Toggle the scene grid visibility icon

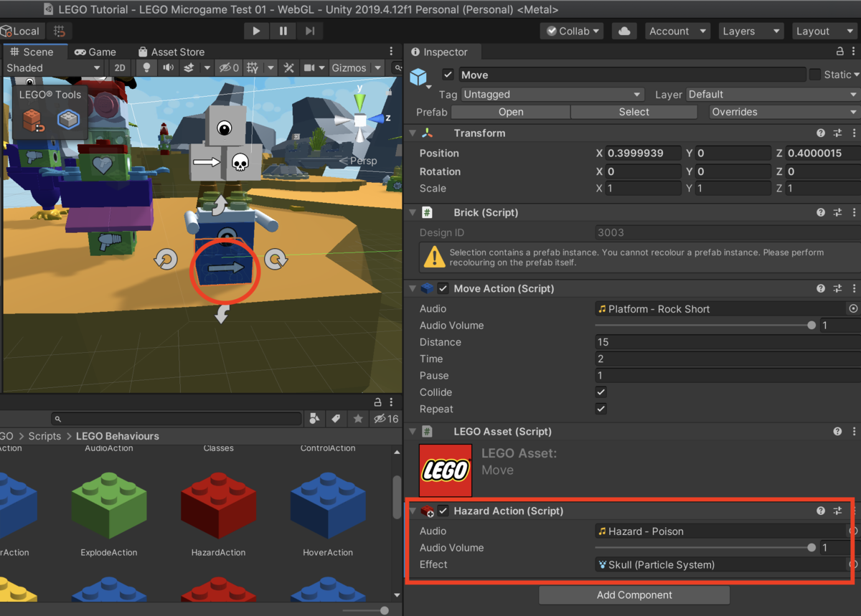[253, 67]
